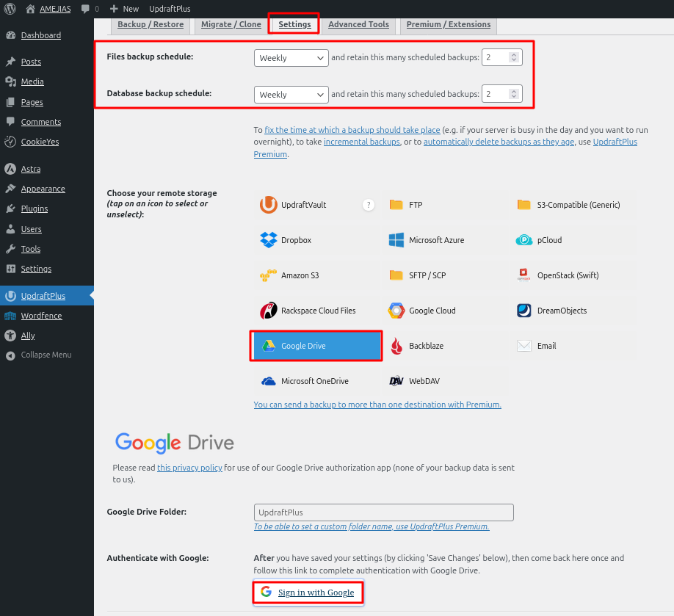Click the UpdraftVault help question mark
Image resolution: width=674 pixels, height=616 pixels.
click(369, 205)
